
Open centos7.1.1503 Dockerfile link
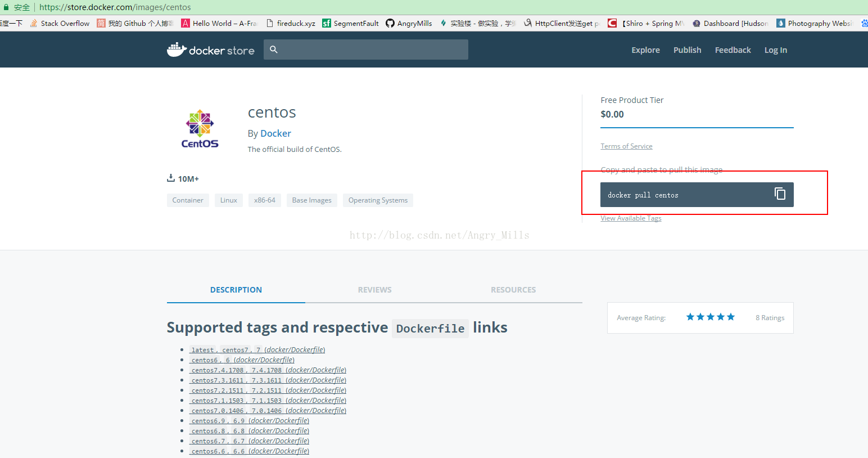pos(268,401)
